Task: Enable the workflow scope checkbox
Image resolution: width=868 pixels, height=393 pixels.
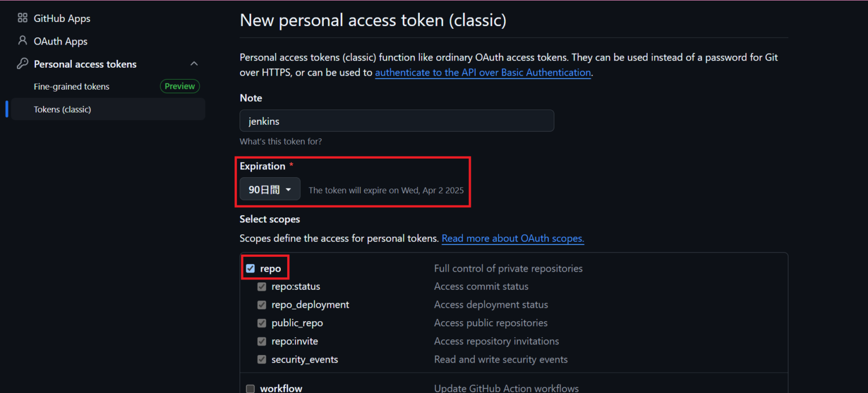Action: click(x=250, y=388)
